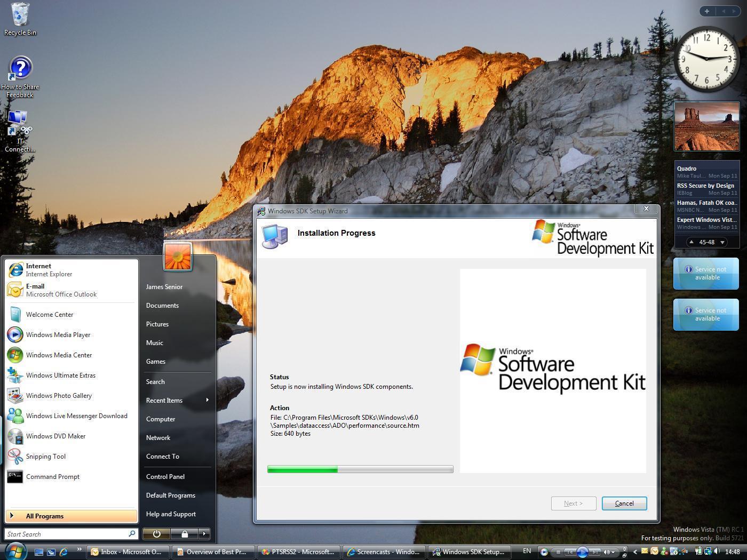Open Command Prompt from Start menu
This screenshot has width=747, height=560.
(x=71, y=477)
